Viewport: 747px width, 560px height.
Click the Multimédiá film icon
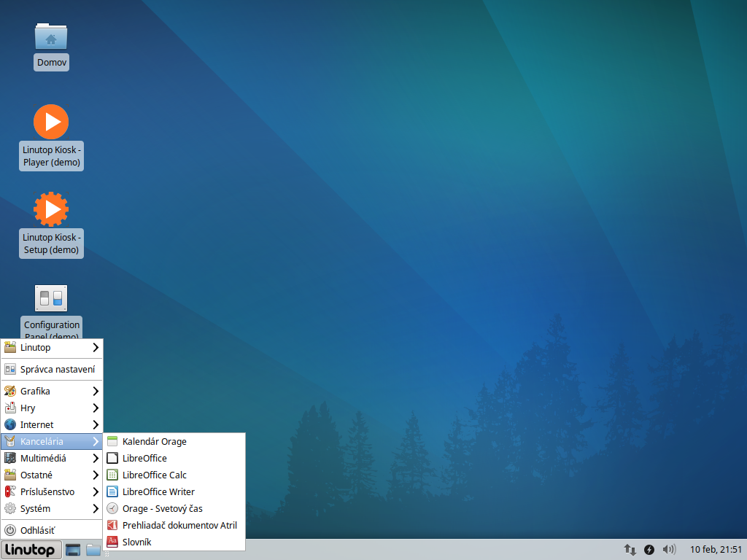tap(10, 458)
